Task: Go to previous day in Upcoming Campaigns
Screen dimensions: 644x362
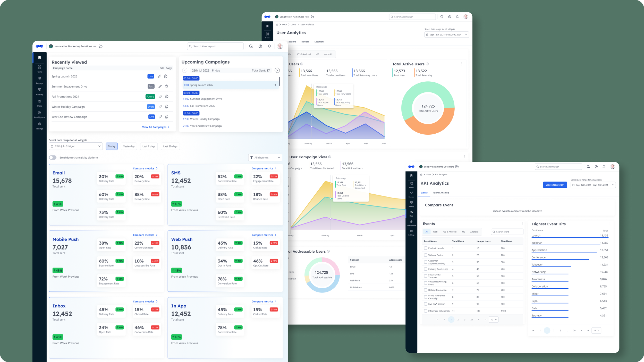Action: (185, 70)
